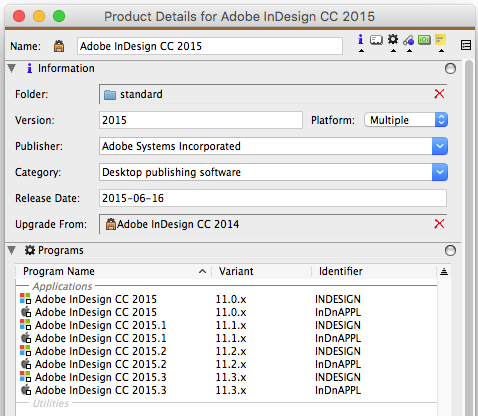Image resolution: width=478 pixels, height=416 pixels.
Task: Select the InDnAPPL row named Adobe InDesign CC 2015.3
Action: [101, 390]
